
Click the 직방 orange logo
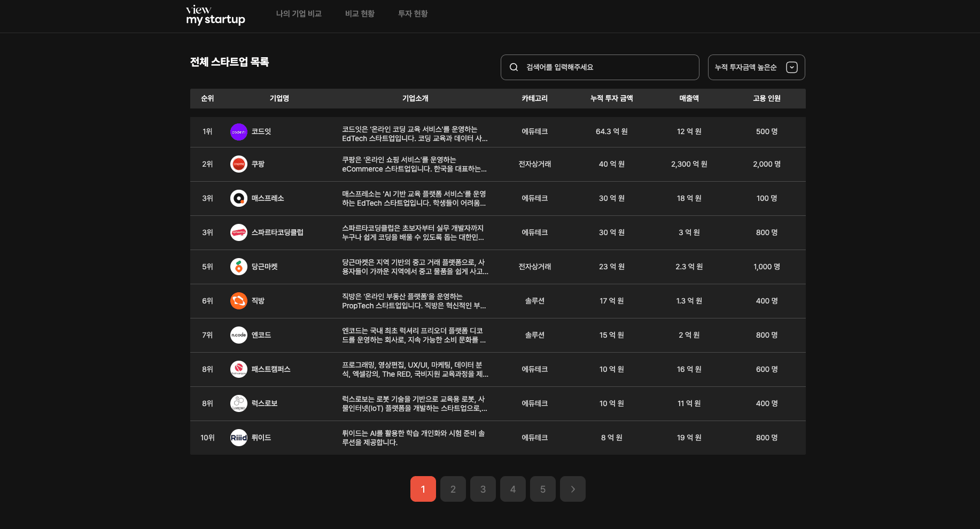(239, 301)
